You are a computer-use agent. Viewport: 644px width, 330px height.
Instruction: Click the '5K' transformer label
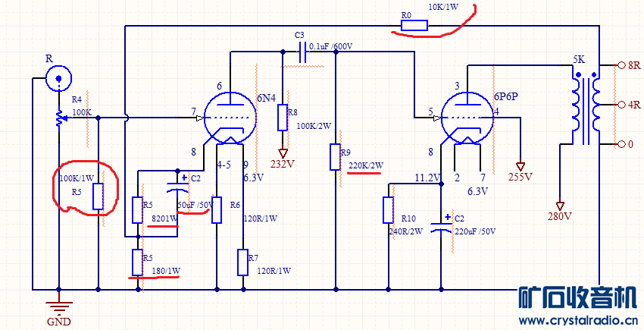[579, 60]
